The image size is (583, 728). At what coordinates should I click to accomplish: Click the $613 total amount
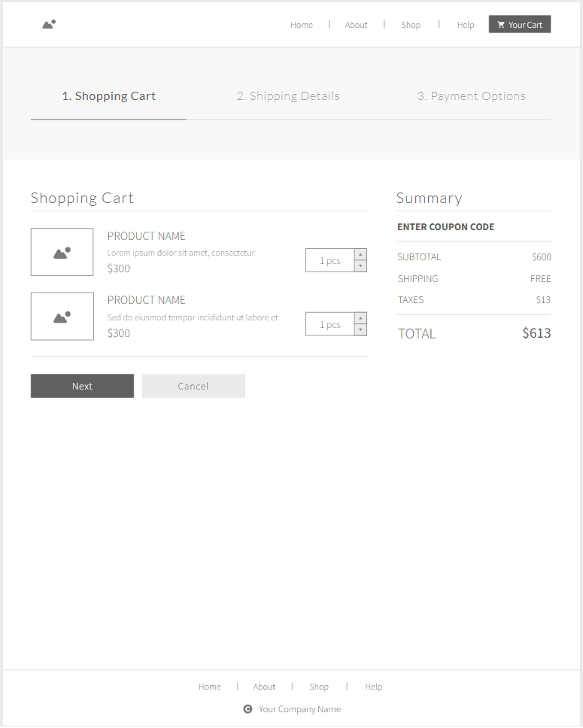tap(536, 333)
